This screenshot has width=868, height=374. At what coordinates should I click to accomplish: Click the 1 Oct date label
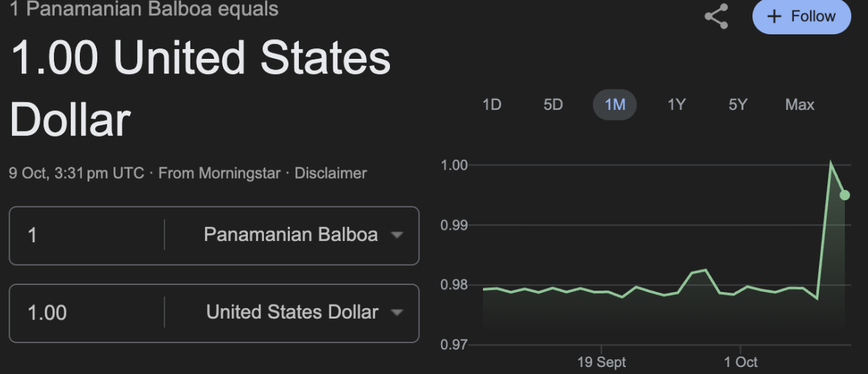click(741, 362)
